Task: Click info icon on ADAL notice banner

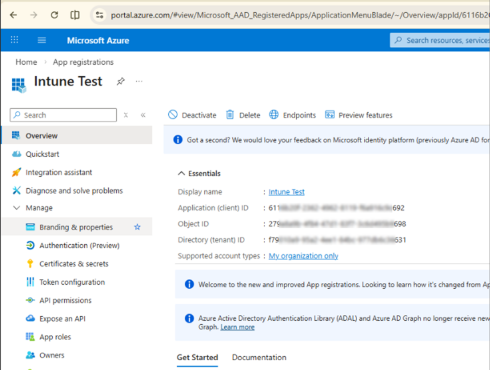Action: 189,318
